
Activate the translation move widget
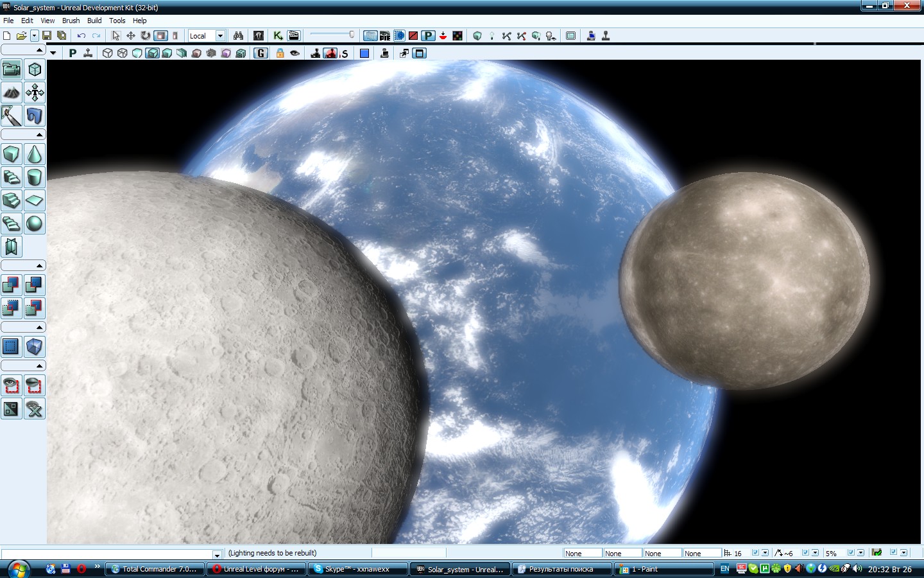point(131,36)
